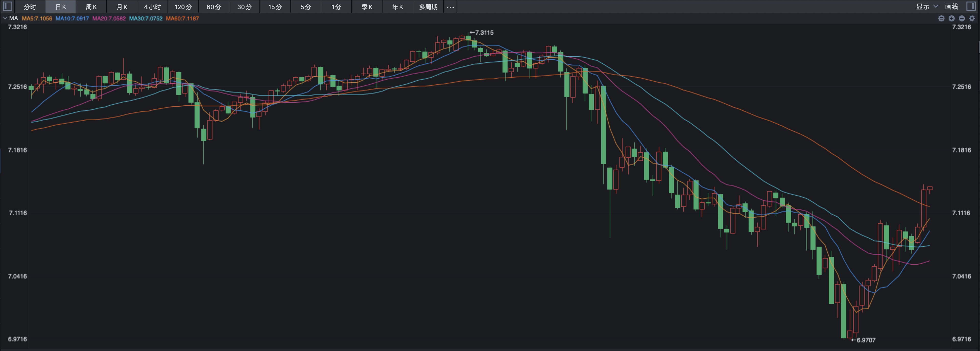Select the 120分 period tab
Viewport: 980px width, 351px height.
pyautogui.click(x=183, y=7)
